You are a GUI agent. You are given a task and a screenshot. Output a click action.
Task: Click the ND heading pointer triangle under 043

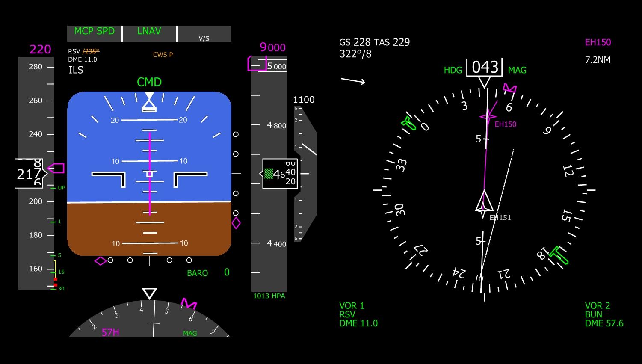[x=485, y=82]
